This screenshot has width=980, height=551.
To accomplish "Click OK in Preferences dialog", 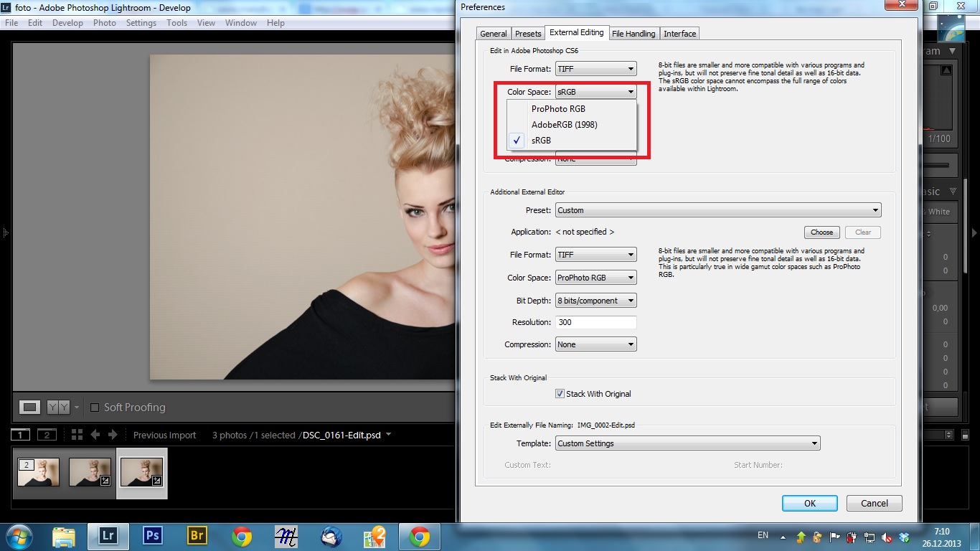I will 810,503.
